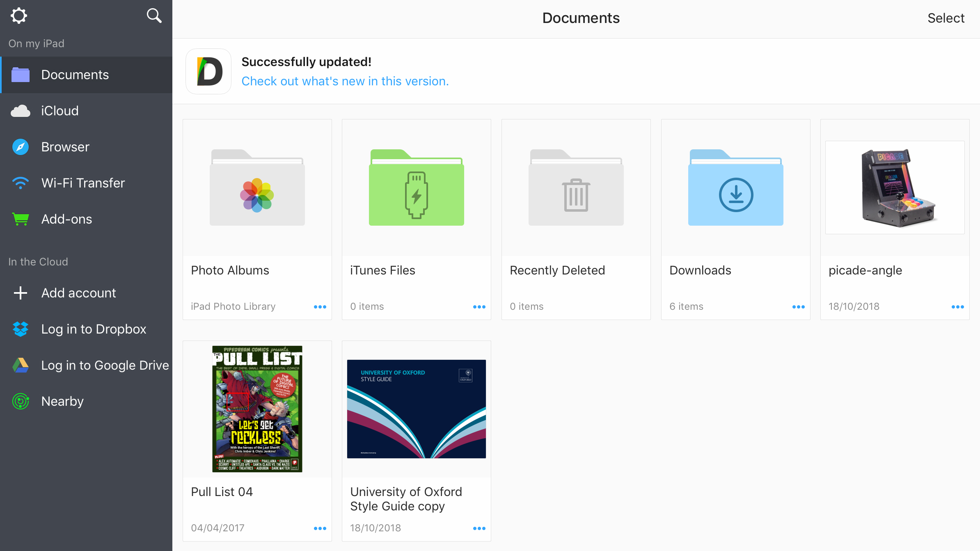Open the search magnifier icon
Viewport: 980px width, 551px height.
[154, 16]
